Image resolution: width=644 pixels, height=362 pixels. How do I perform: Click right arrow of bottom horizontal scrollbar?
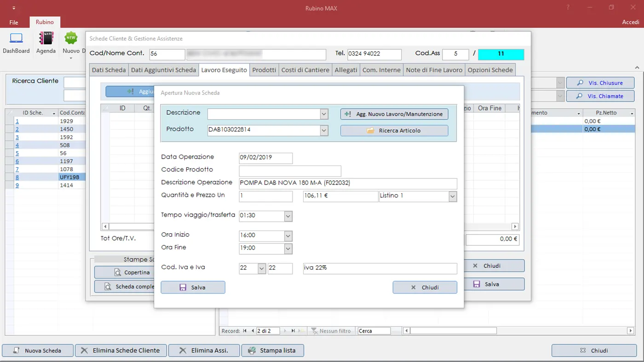click(631, 331)
